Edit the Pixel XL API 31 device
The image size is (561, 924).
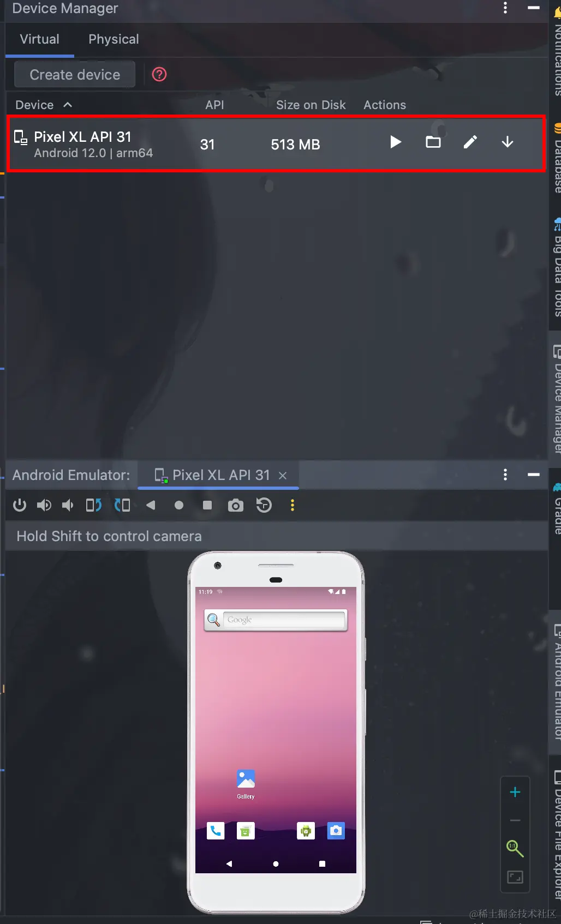(470, 142)
